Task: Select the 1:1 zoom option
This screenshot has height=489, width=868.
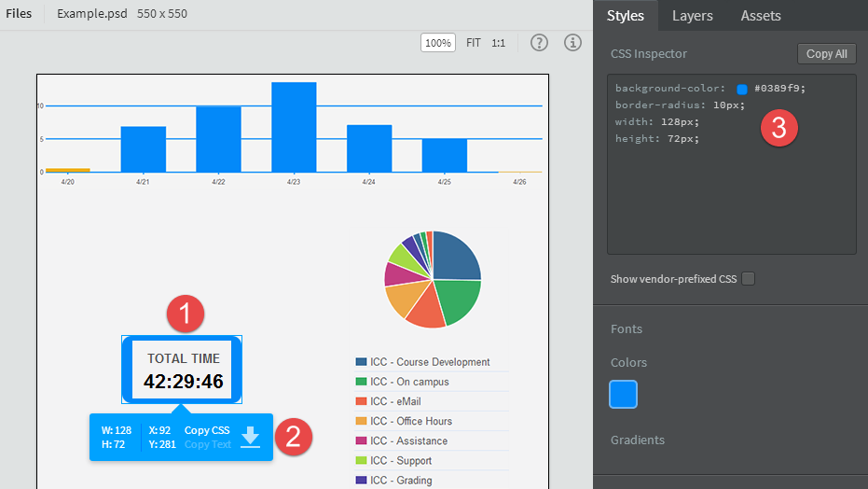Action: 498,43
